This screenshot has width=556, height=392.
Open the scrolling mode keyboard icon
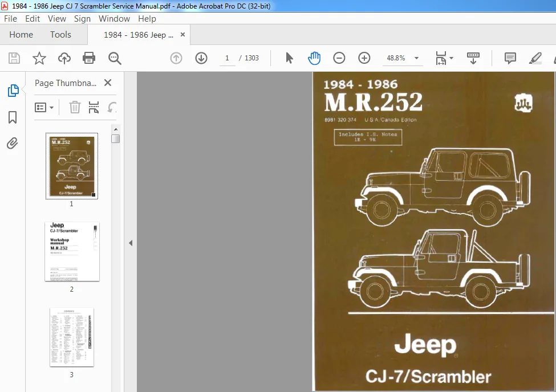click(473, 58)
